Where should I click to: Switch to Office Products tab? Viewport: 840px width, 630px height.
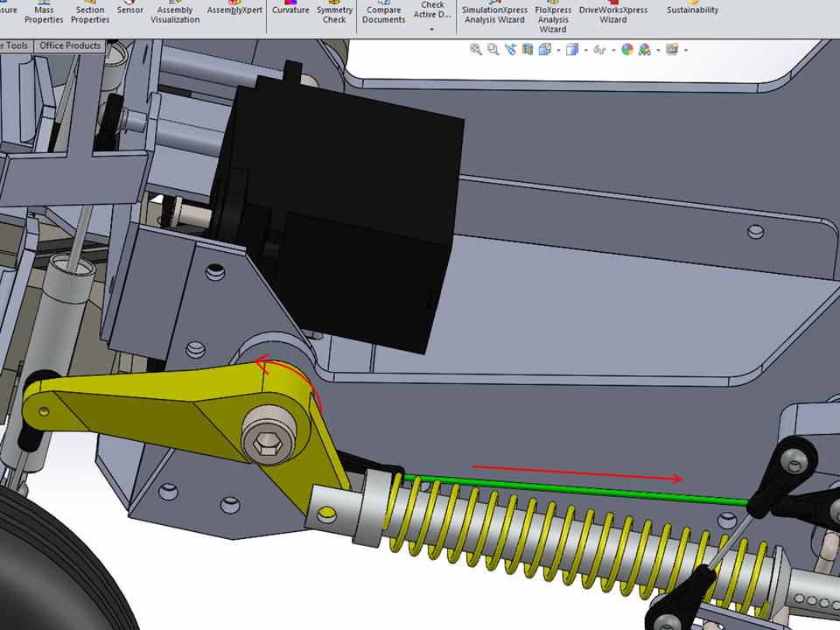tap(70, 45)
